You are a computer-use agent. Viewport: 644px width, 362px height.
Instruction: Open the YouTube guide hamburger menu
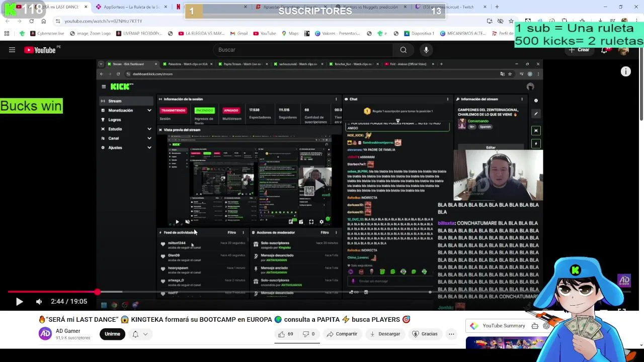point(12,50)
